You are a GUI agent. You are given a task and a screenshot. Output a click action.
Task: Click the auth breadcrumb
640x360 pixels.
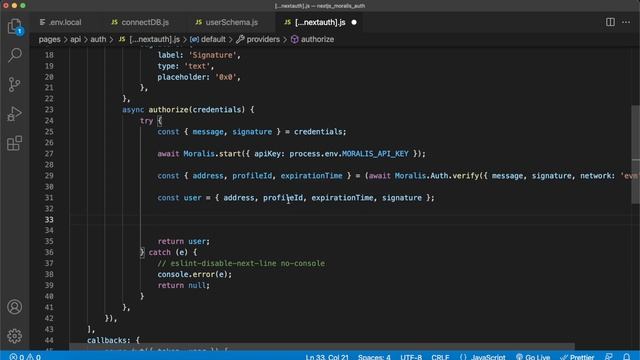(98, 39)
